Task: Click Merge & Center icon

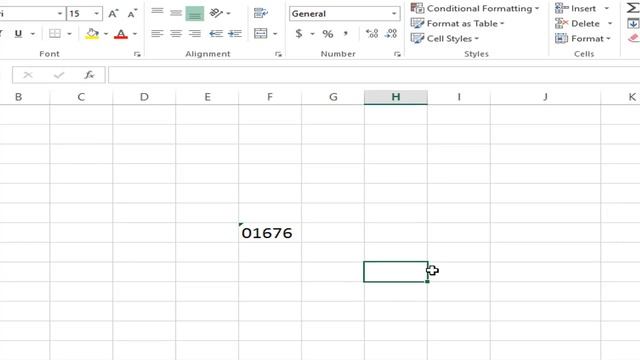Action: pyautogui.click(x=260, y=33)
